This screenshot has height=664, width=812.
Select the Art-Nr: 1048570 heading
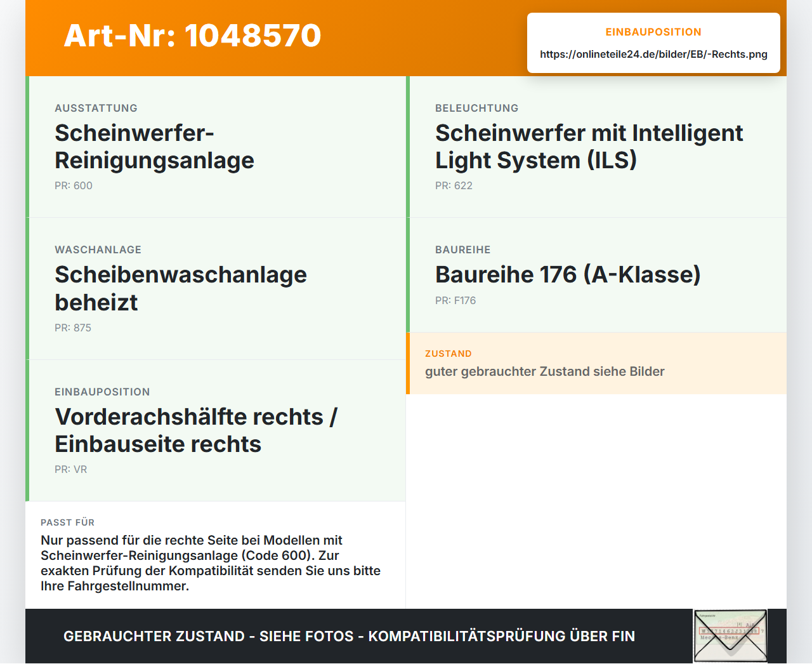tap(192, 36)
